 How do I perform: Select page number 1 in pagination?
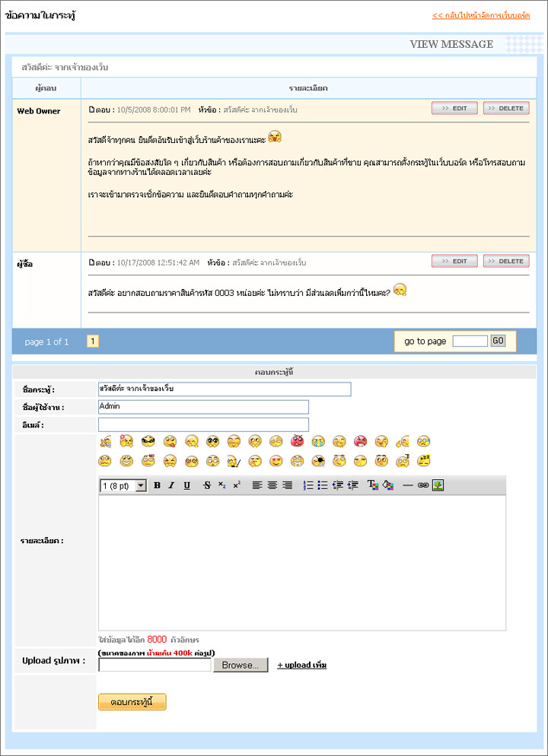93,341
